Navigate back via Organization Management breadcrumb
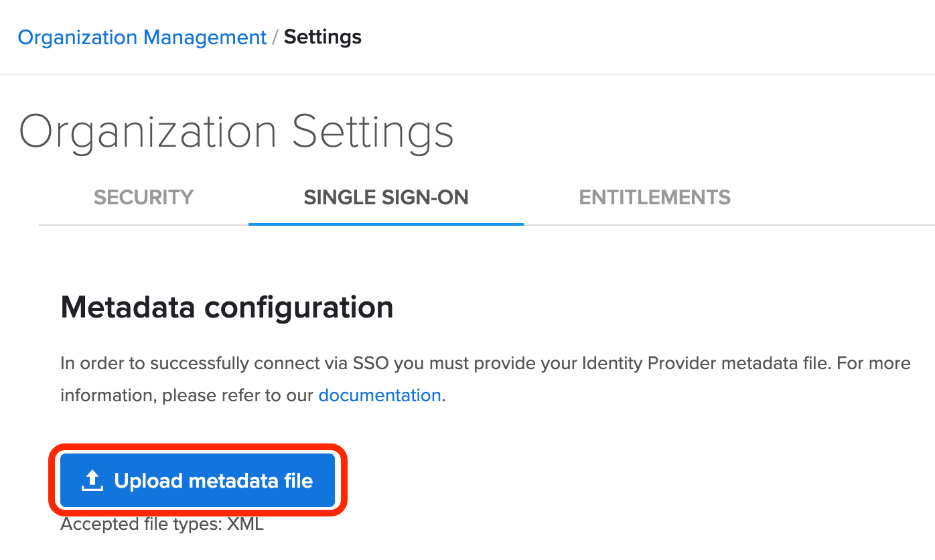The width and height of the screenshot is (935, 560). pyautogui.click(x=142, y=37)
